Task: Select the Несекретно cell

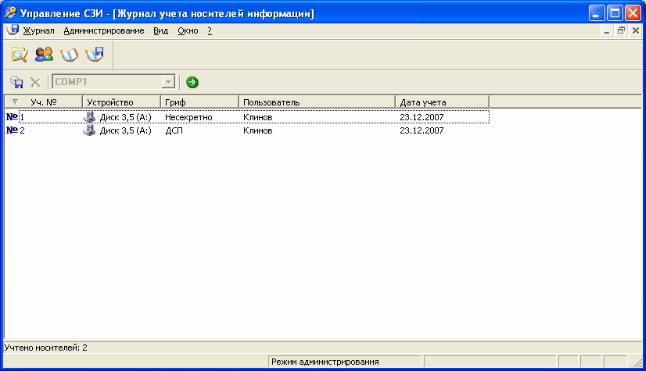Action: (189, 117)
